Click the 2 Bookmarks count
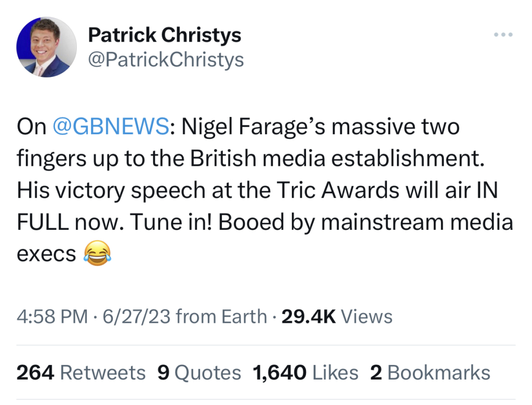This screenshot has height=405, width=532. coord(430,372)
